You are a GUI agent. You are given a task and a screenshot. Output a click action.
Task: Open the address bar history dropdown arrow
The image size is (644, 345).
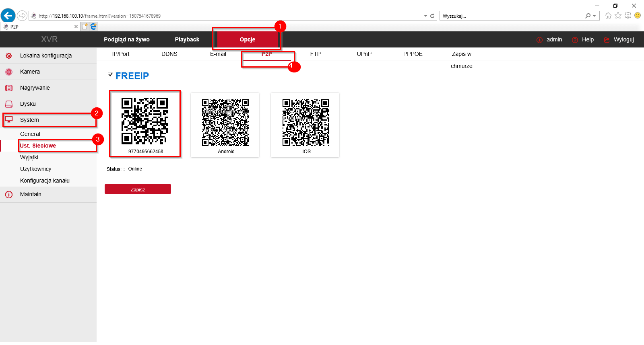pyautogui.click(x=425, y=16)
